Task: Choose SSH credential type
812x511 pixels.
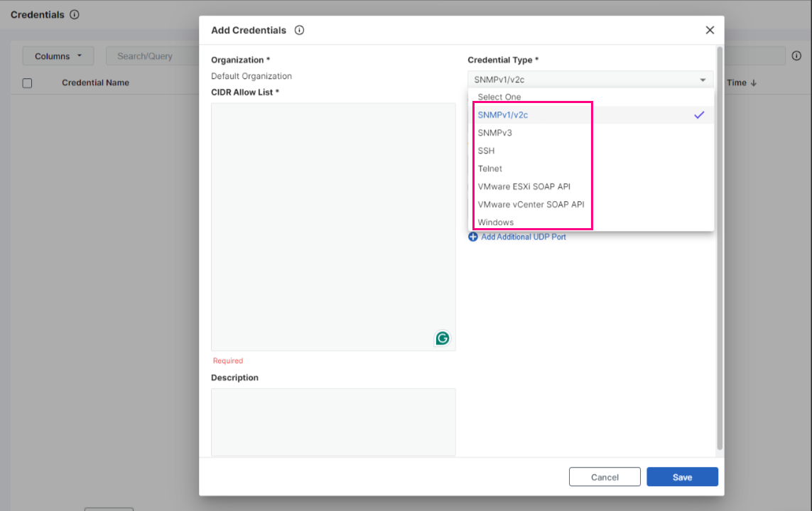Action: point(486,151)
